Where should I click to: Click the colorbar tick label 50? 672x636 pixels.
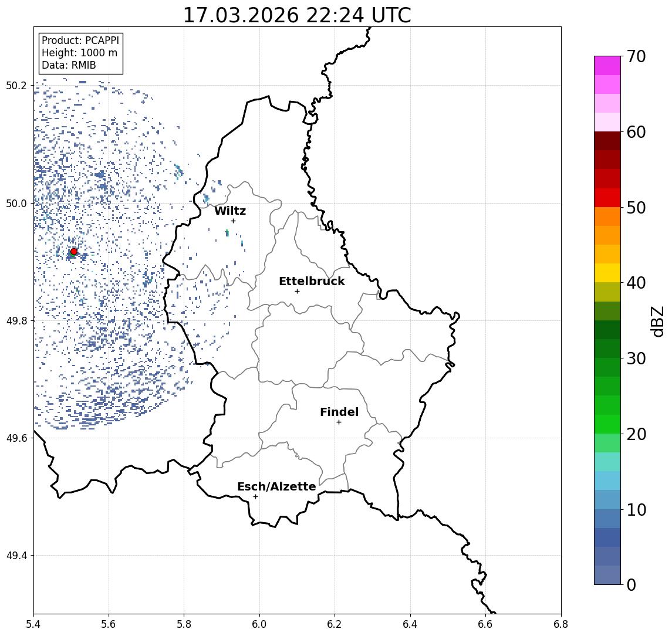click(x=636, y=208)
